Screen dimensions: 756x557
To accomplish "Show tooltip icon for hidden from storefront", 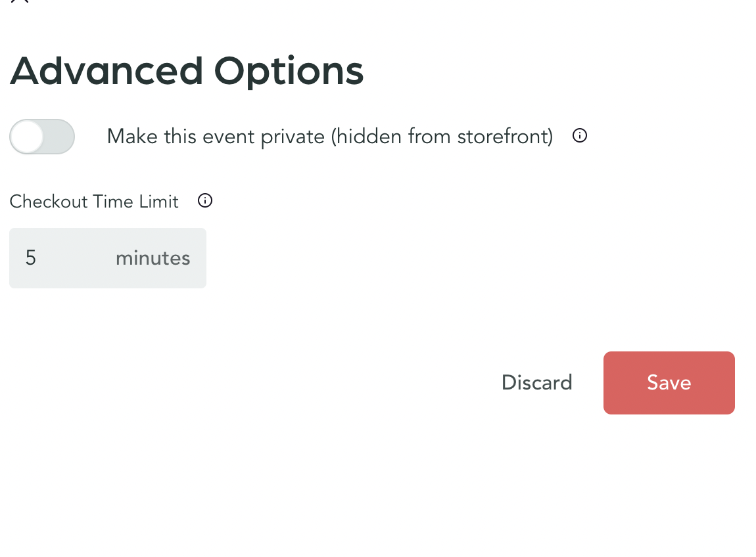I will [579, 136].
